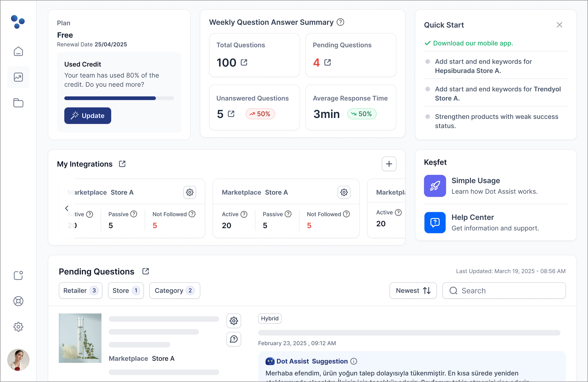Click the Not Followed value 5 in second card
The width and height of the screenshot is (588, 382).
309,225
